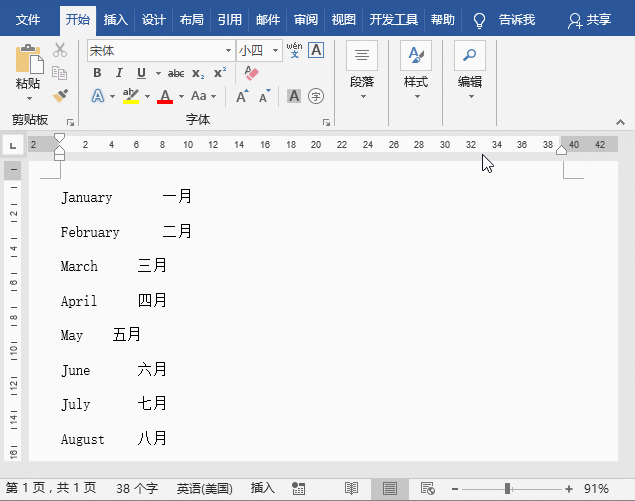Image resolution: width=635 pixels, height=501 pixels.
Task: Click the Cut scissors icon
Action: click(60, 50)
